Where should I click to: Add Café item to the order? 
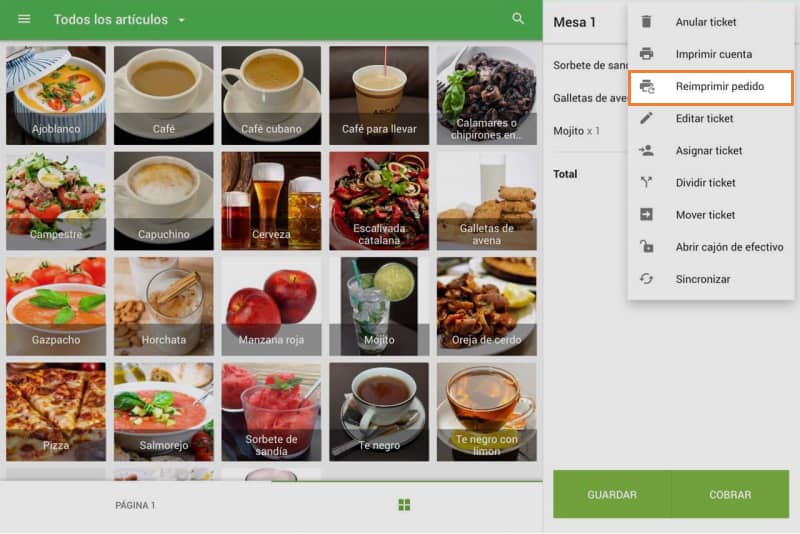pyautogui.click(x=164, y=95)
